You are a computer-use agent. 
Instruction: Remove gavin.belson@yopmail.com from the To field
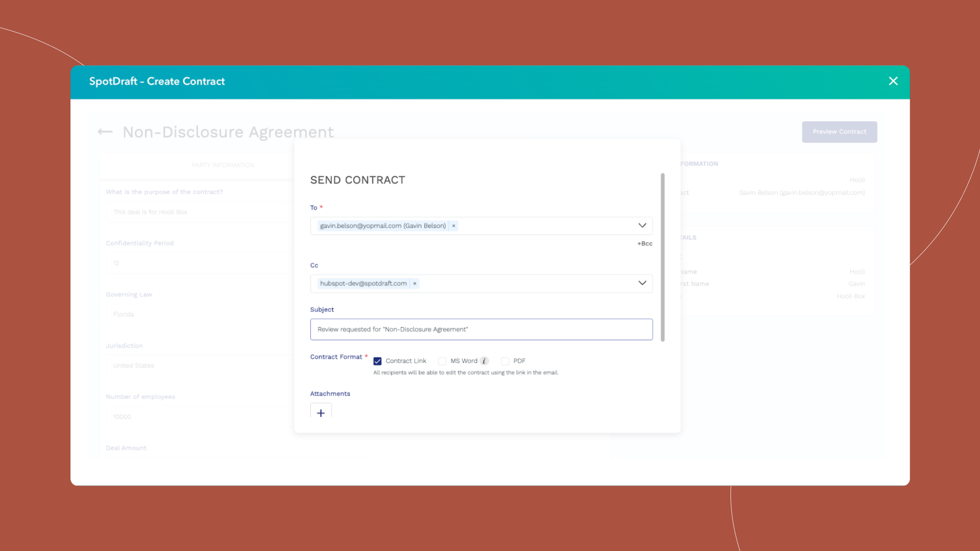453,226
